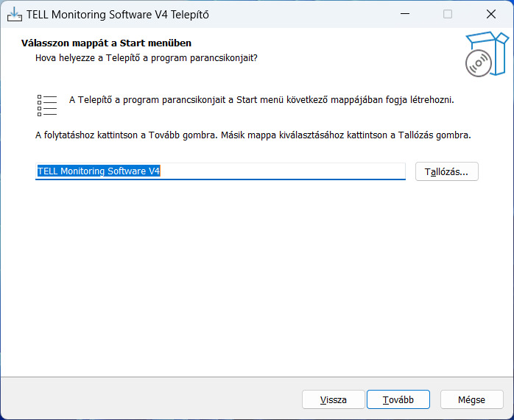Click the question Hova helyezze a Telepítő text

(x=147, y=58)
